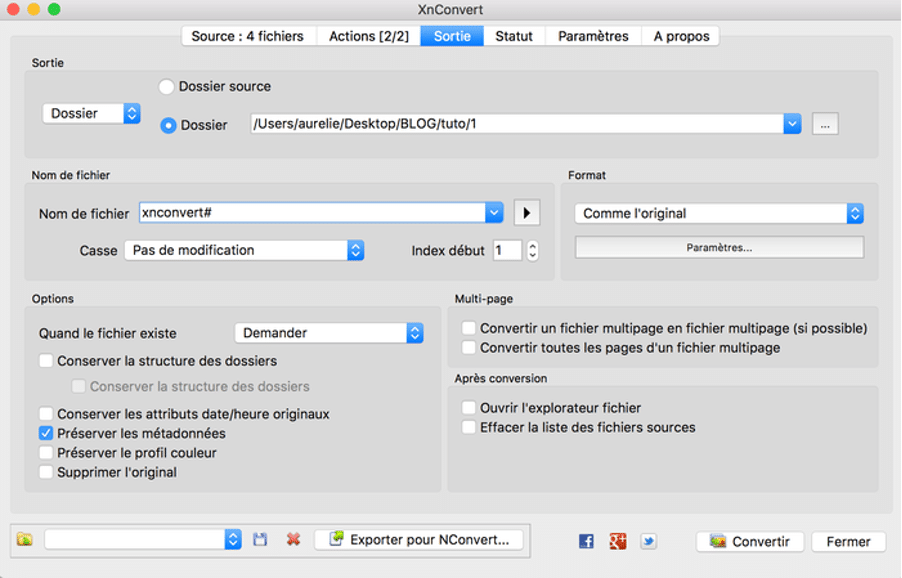Open the Comme l'original format dropdown

(x=719, y=213)
